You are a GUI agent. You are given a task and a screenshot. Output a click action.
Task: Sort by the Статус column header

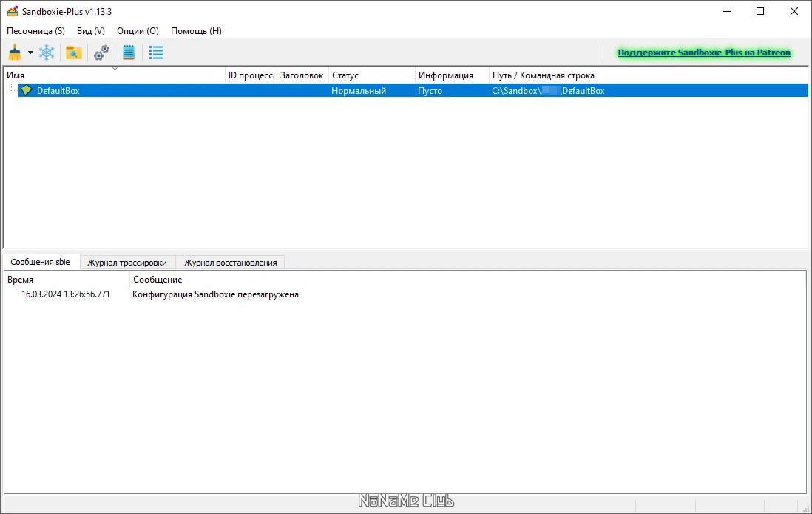point(372,75)
